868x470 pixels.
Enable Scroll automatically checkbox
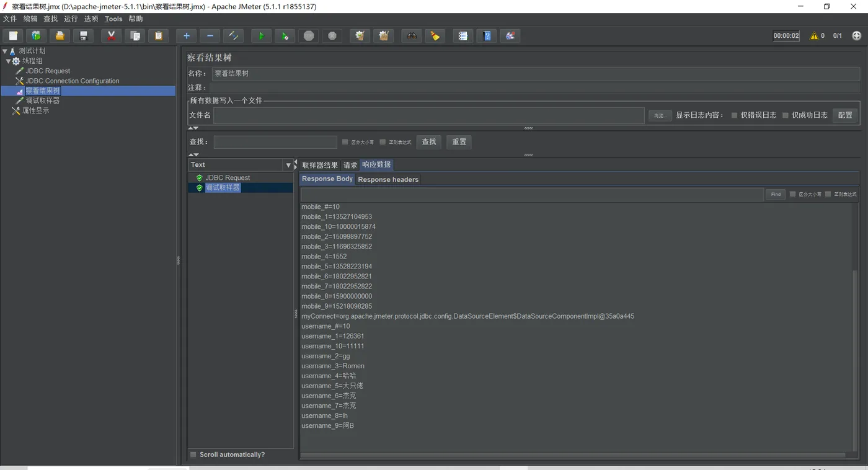[193, 454]
